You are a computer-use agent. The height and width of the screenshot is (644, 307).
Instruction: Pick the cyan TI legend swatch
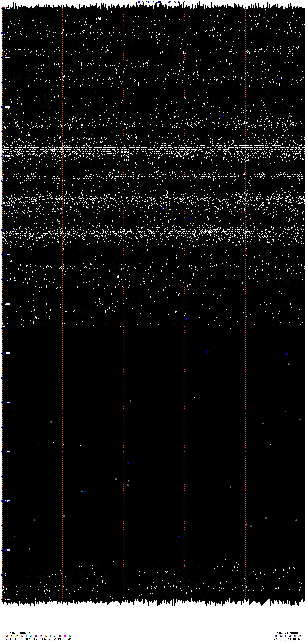click(31, 636)
